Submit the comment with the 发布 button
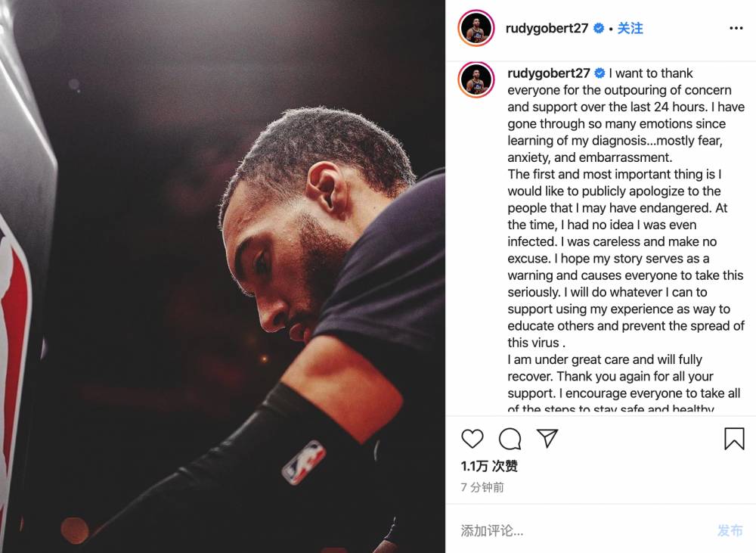The height and width of the screenshot is (553, 756). point(730,530)
